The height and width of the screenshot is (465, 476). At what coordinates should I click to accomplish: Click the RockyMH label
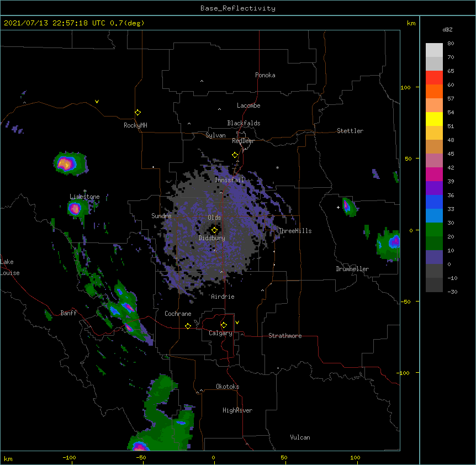pos(135,125)
